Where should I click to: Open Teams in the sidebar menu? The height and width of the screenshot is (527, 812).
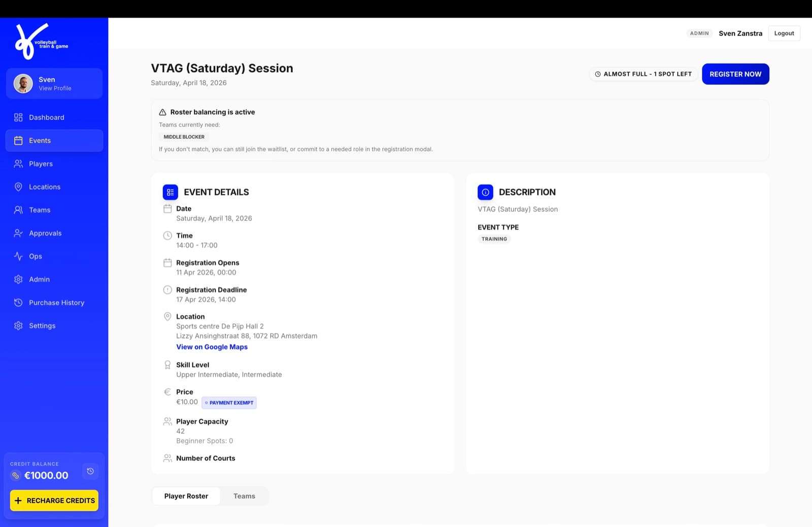coord(54,210)
